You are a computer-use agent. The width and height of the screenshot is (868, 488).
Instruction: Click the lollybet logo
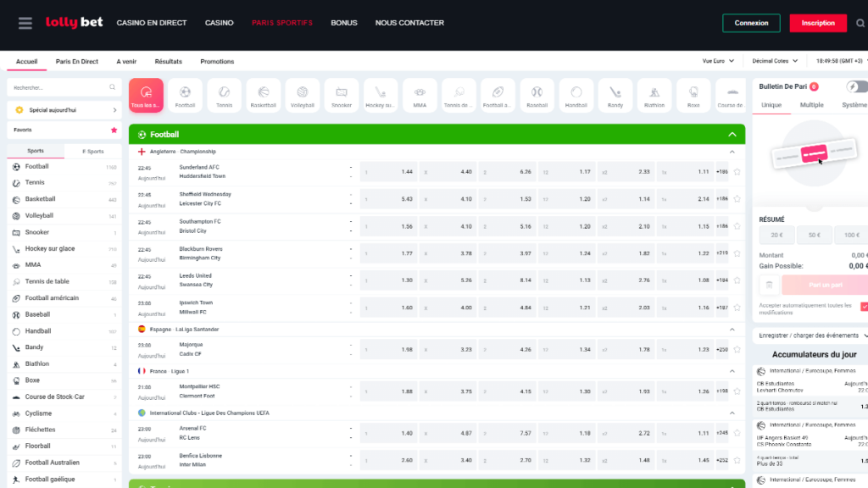coord(75,22)
